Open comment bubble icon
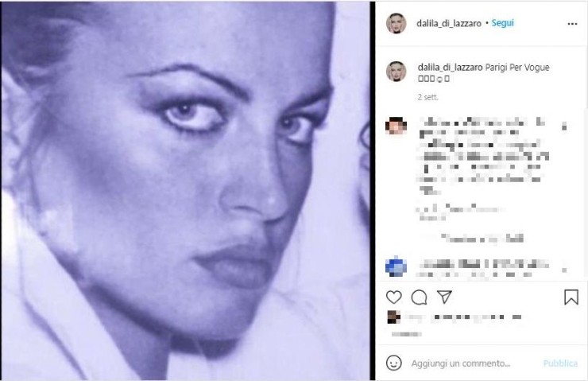This screenshot has height=381, width=588. pos(419,297)
